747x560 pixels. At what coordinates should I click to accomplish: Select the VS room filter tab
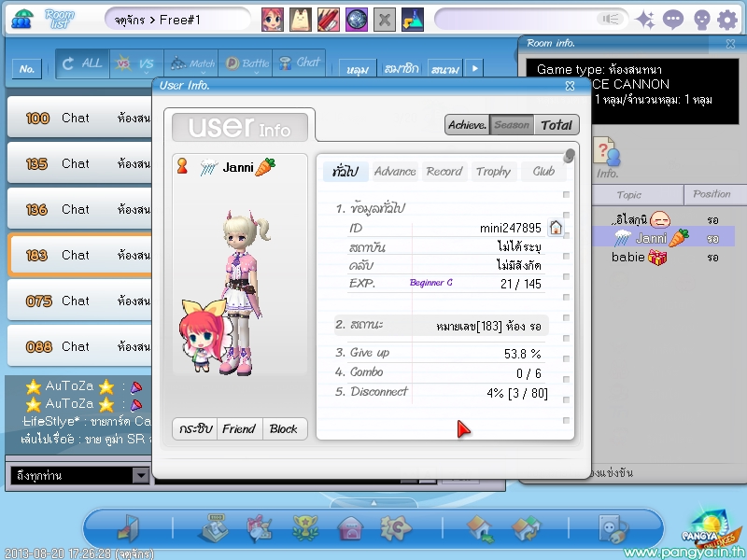click(x=136, y=63)
